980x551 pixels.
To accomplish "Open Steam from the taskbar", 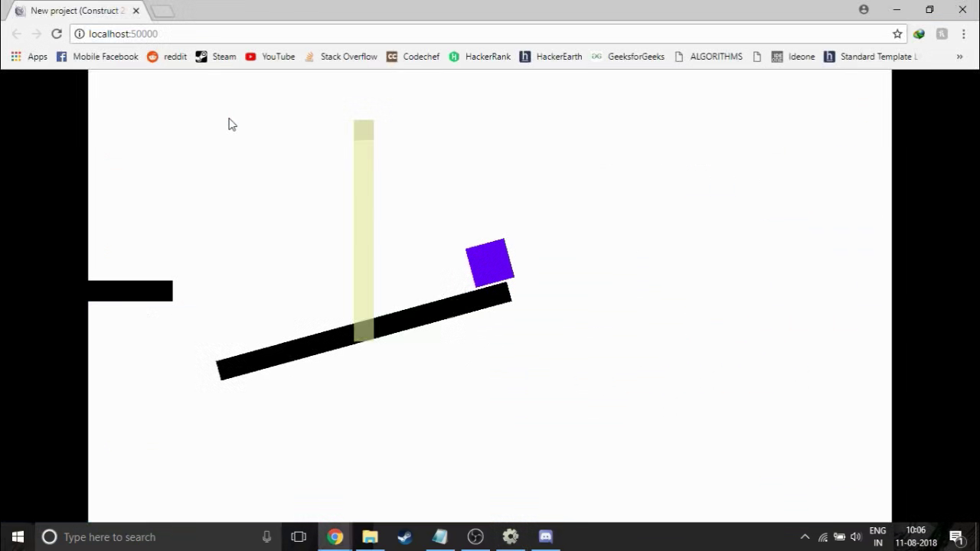I will [x=405, y=536].
